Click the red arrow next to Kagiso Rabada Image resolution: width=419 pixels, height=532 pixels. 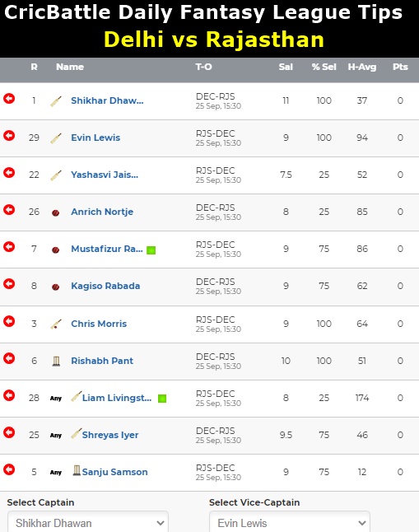(x=9, y=283)
